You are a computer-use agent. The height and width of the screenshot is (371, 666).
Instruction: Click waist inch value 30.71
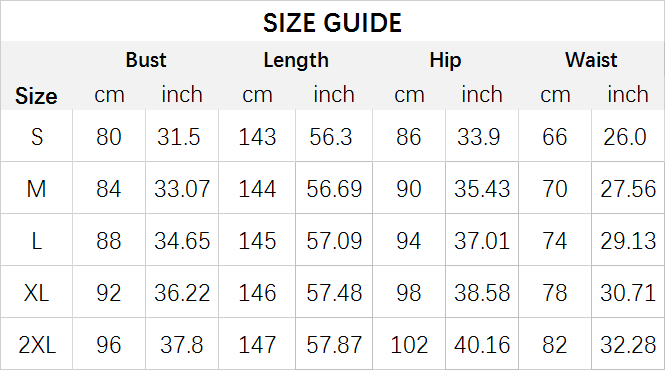point(628,293)
